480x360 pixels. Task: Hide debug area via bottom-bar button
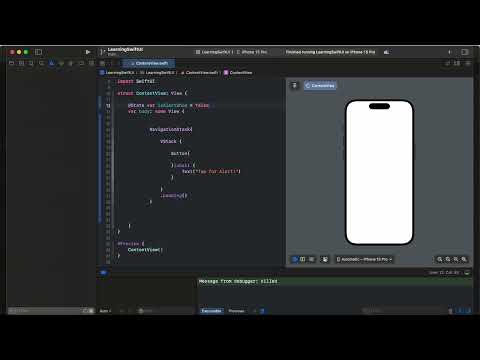click(467, 273)
